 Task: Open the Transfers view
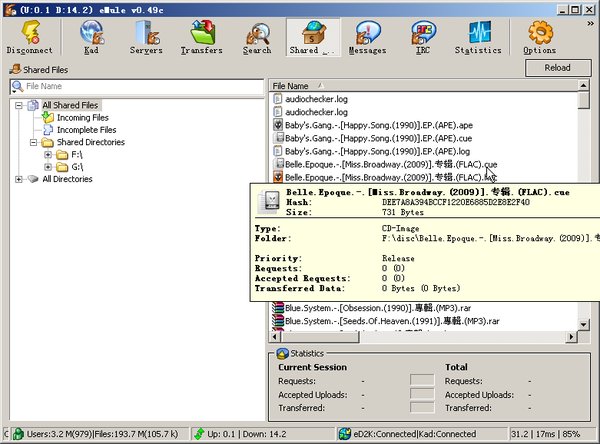pos(202,37)
